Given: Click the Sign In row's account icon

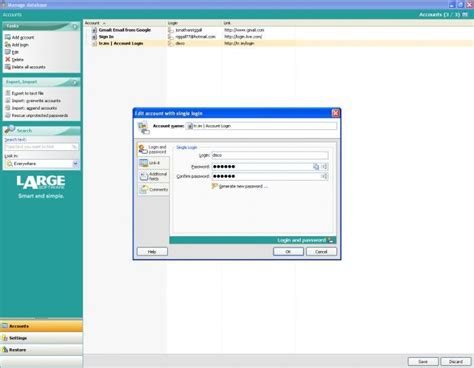Looking at the screenshot, I should coord(94,37).
